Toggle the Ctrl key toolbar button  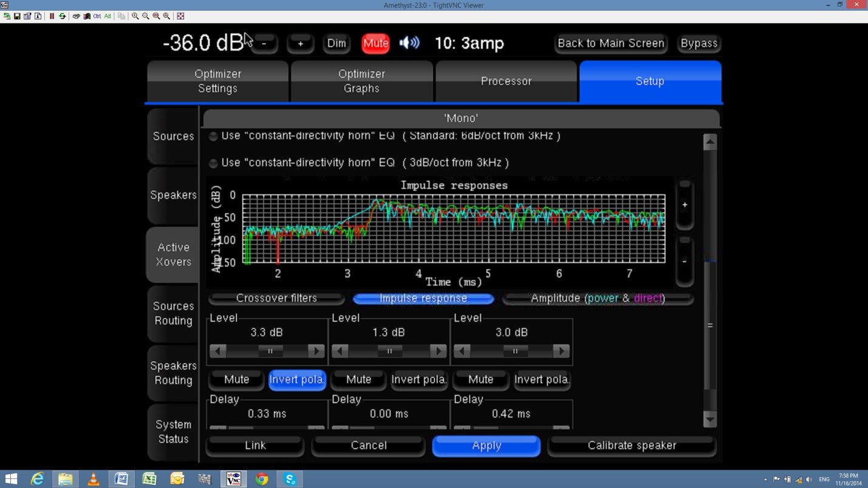click(97, 16)
